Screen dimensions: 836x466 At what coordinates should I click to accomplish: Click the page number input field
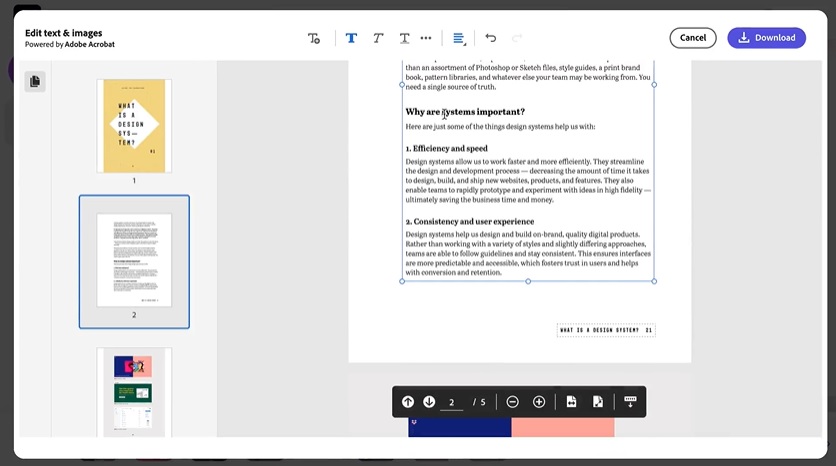[452, 402]
